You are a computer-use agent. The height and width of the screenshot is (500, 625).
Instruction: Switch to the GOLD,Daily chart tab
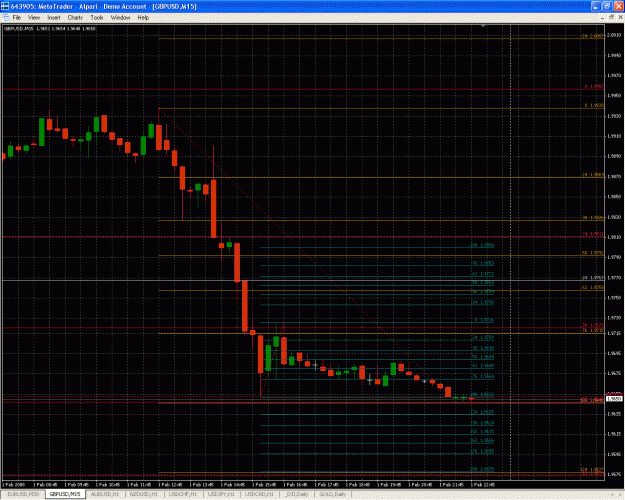pyautogui.click(x=333, y=494)
